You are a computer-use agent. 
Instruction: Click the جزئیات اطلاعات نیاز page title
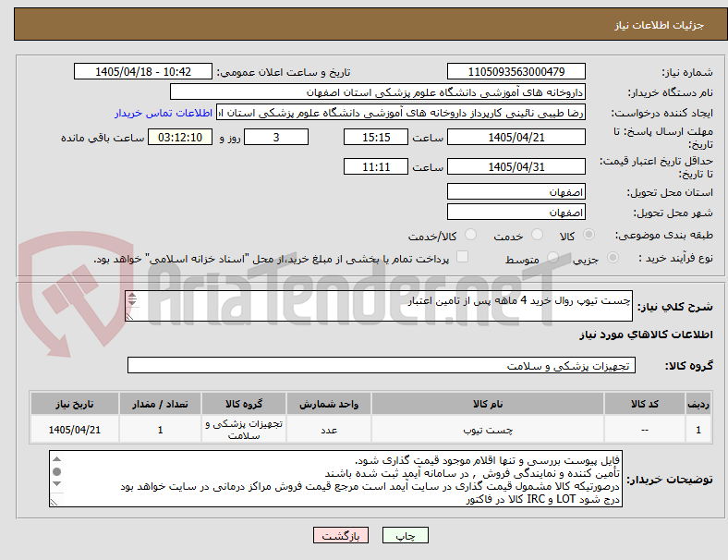660,25
